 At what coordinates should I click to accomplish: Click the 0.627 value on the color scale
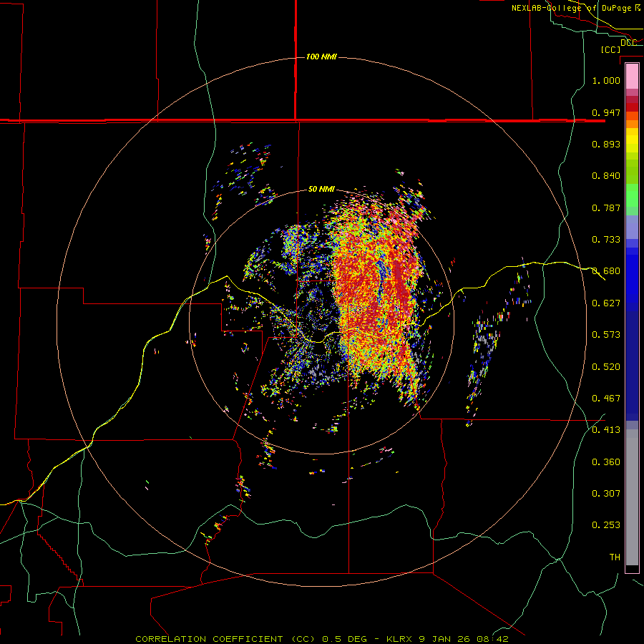606,303
